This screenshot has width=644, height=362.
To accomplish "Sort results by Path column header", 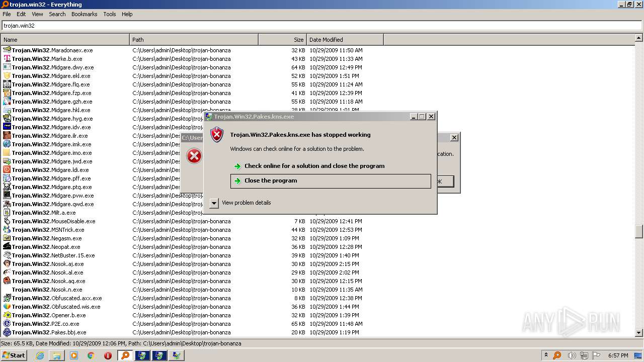I will point(194,40).
